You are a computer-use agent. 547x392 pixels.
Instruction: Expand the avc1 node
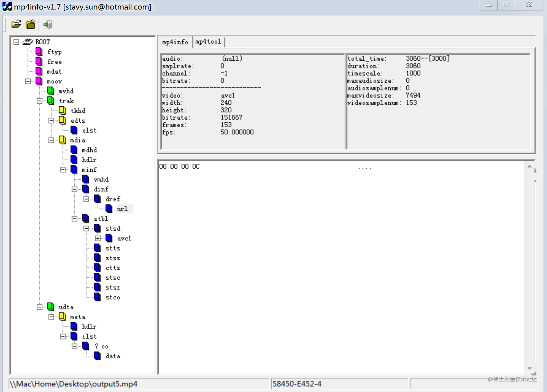coord(98,238)
